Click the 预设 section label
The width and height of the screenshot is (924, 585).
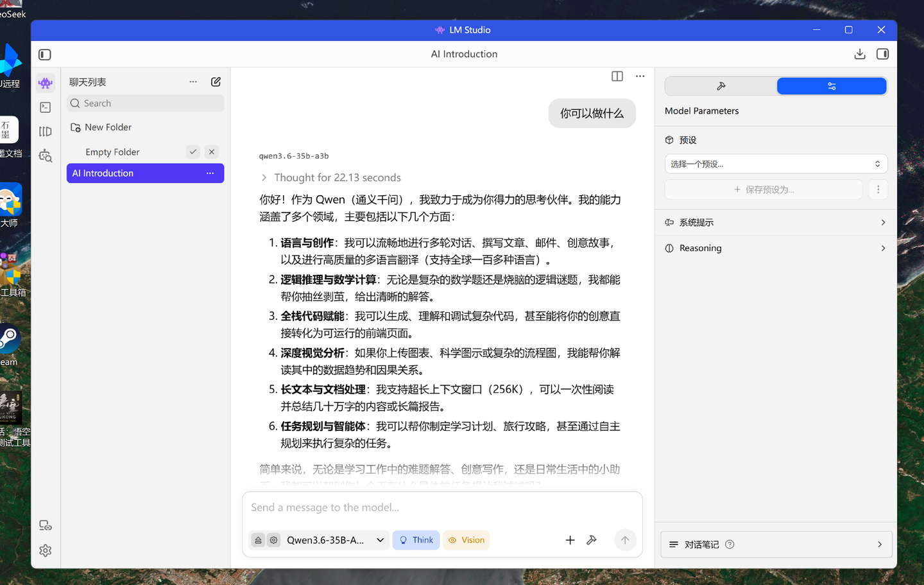(688, 140)
